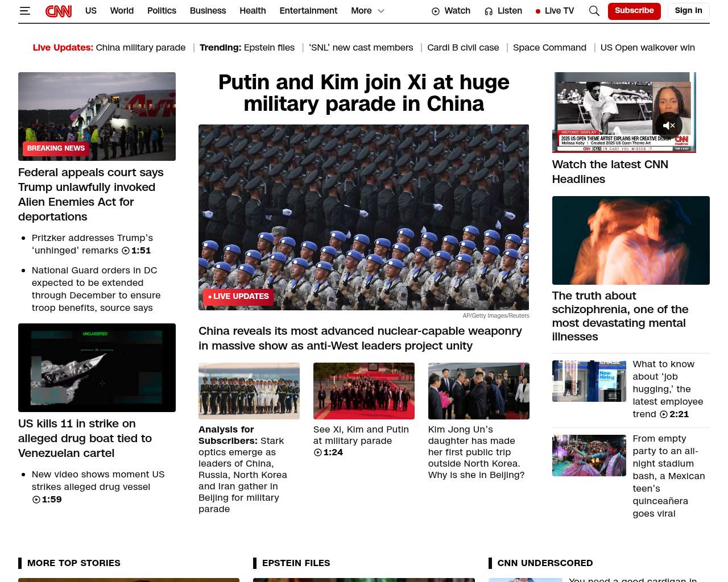728x582 pixels.
Task: Open the Politics section
Action: [162, 11]
